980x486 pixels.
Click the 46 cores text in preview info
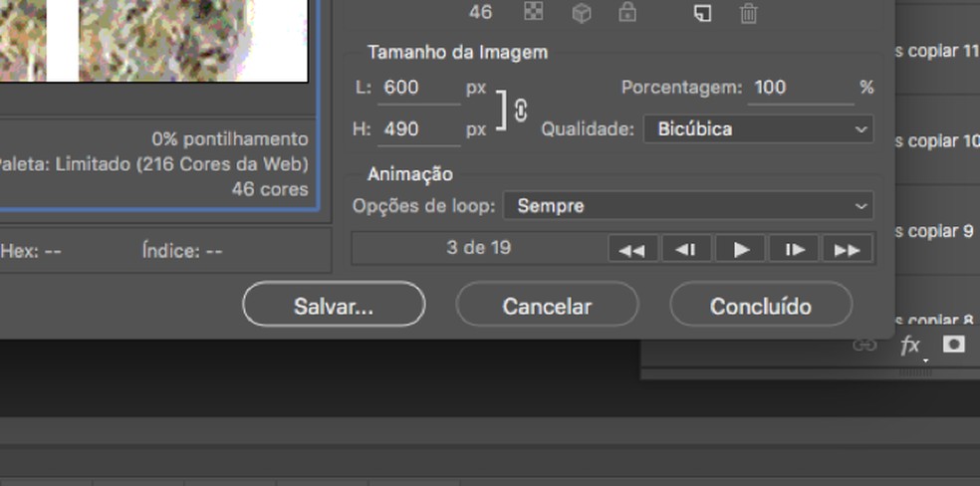tap(270, 189)
